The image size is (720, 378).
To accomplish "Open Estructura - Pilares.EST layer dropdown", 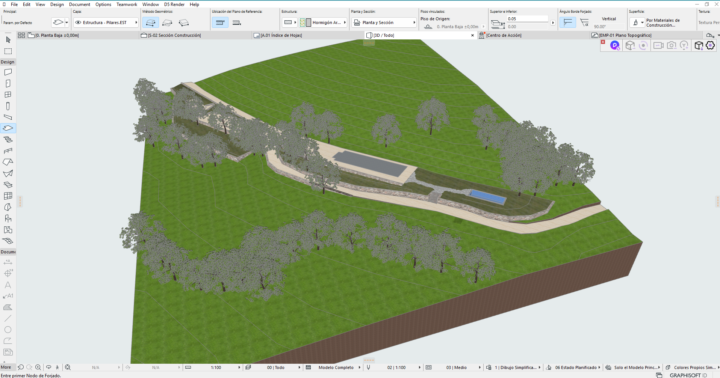I will [106, 23].
